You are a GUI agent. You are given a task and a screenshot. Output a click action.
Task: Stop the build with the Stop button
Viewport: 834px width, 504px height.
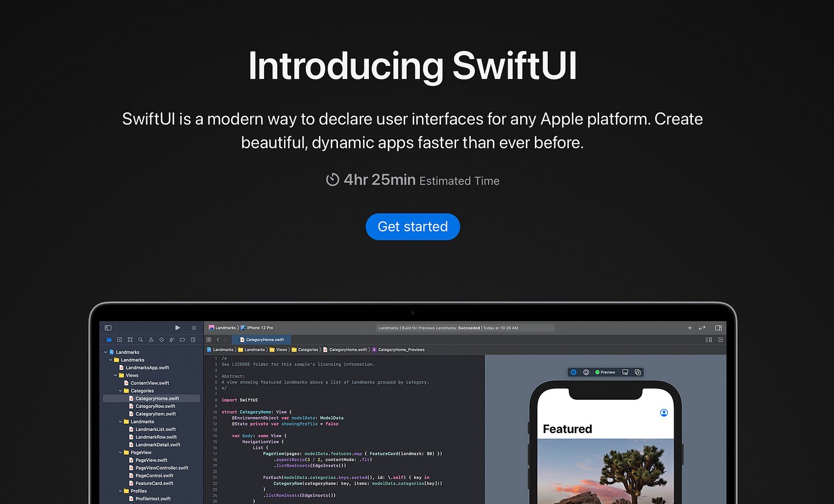tap(194, 328)
